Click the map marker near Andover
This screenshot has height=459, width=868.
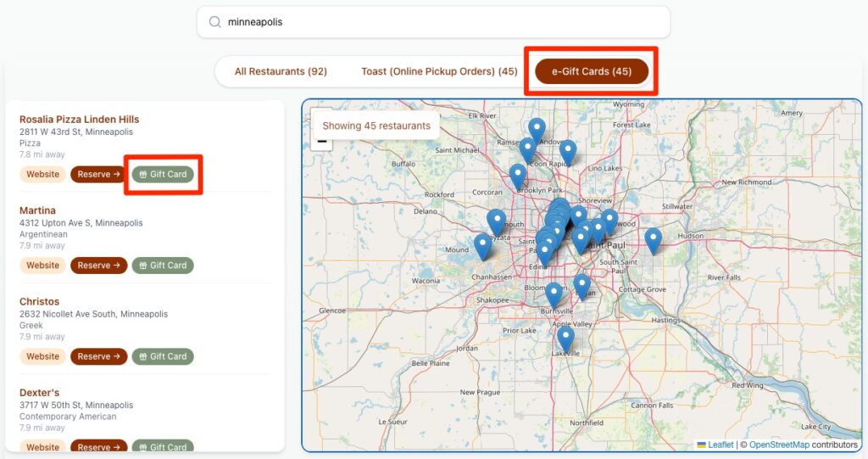point(537,130)
